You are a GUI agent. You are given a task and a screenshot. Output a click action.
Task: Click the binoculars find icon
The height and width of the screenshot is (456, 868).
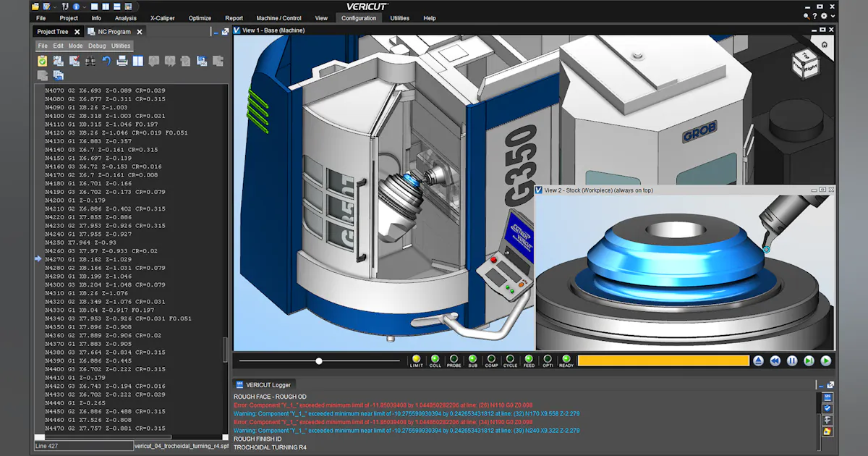tap(90, 61)
